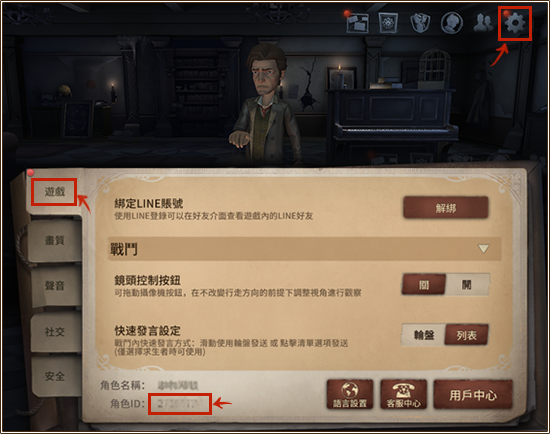Select 輪盤 wheel quick chat mode
This screenshot has width=550, height=434.
424,335
